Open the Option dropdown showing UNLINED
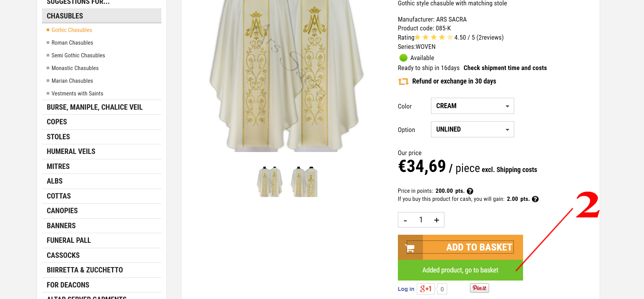Image resolution: width=644 pixels, height=299 pixels. tap(472, 129)
